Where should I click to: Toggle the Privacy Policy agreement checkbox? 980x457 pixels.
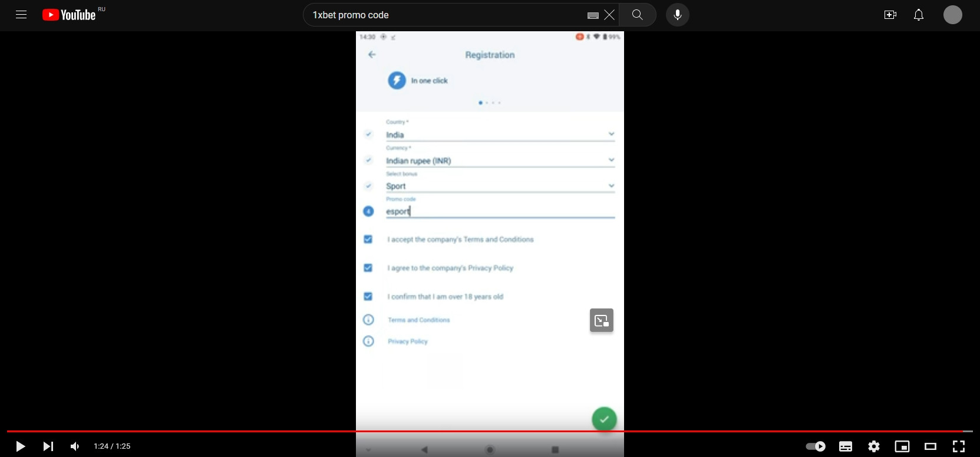coord(368,268)
